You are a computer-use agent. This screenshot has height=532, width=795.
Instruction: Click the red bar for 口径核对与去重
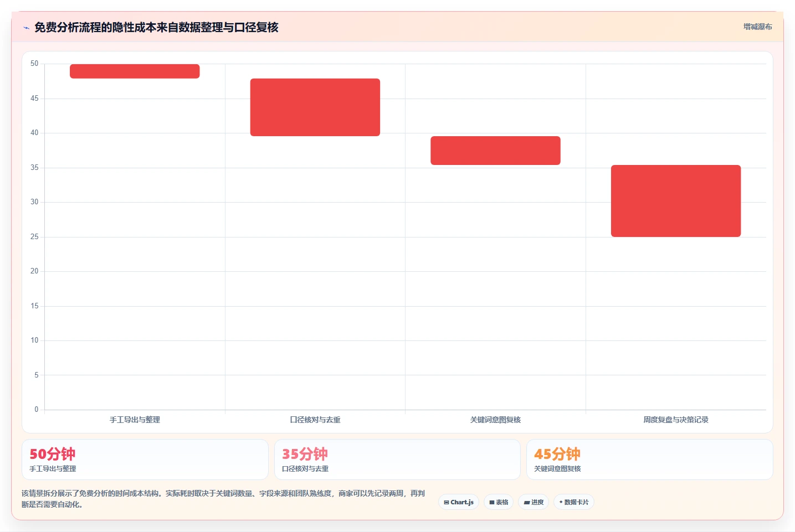point(315,107)
